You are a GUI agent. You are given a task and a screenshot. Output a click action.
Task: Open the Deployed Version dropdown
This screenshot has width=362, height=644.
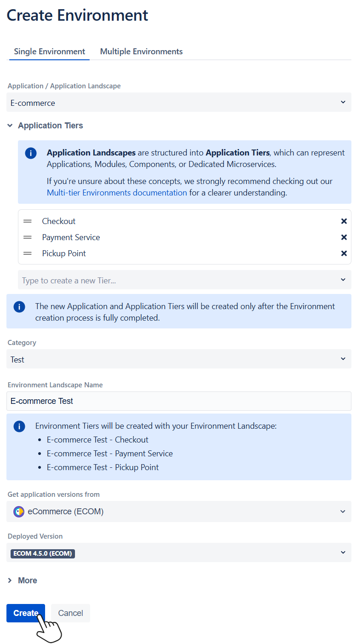point(179,553)
